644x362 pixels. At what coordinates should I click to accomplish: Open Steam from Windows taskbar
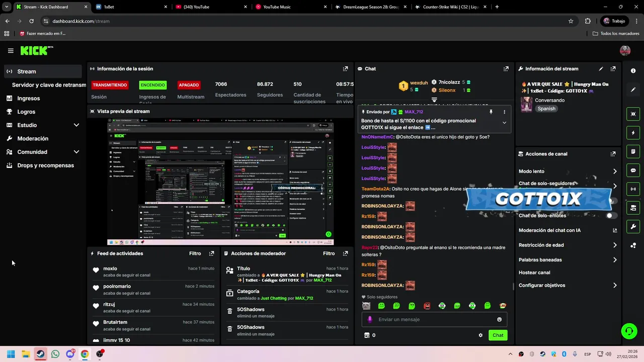point(40,354)
